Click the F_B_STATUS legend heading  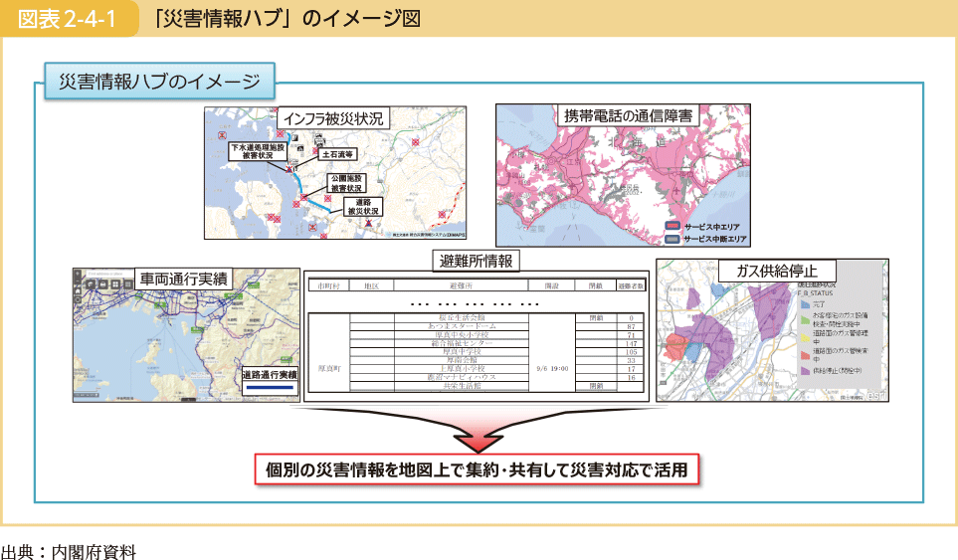click(x=815, y=293)
